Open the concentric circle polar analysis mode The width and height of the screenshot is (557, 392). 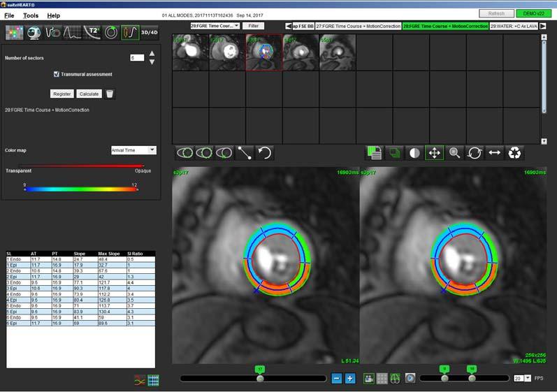(111, 33)
